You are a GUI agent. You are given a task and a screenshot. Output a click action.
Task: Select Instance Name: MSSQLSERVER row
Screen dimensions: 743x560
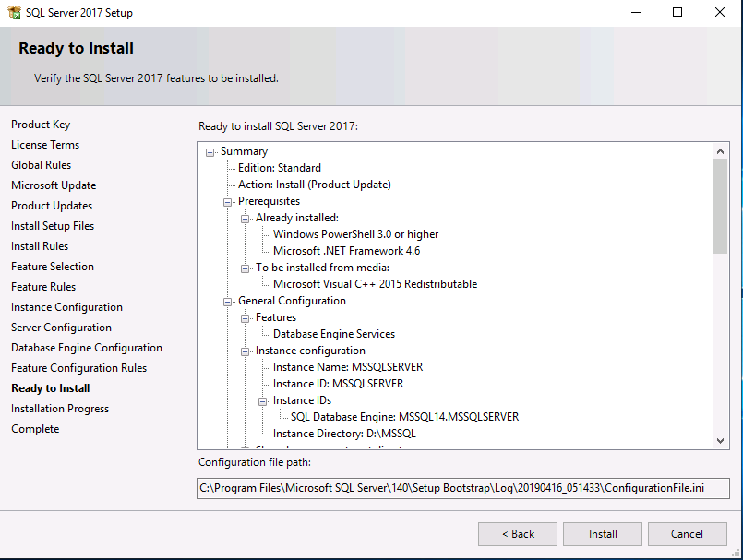click(x=348, y=367)
